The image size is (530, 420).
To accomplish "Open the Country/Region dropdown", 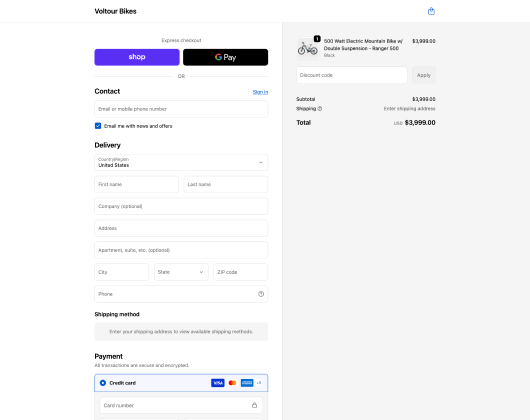I will (x=181, y=163).
